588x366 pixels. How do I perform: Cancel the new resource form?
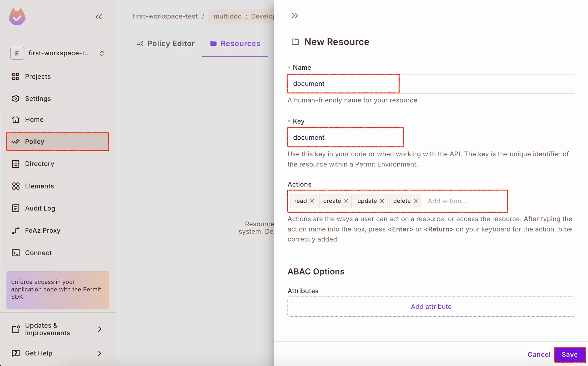click(x=539, y=355)
